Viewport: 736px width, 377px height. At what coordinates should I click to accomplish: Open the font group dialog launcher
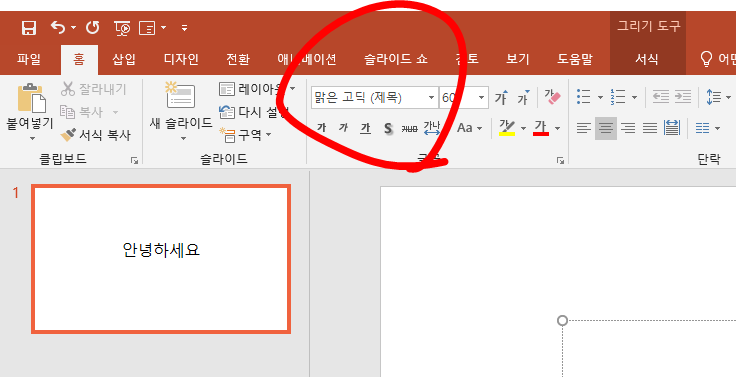(x=560, y=161)
